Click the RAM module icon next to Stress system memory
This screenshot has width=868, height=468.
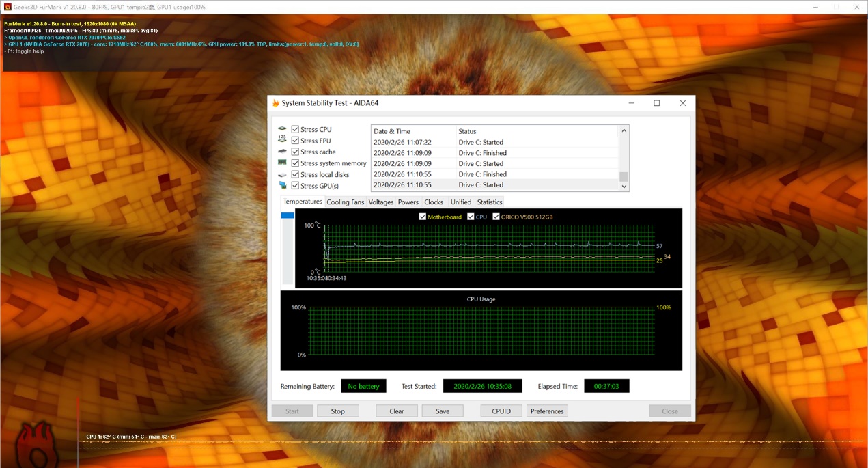pyautogui.click(x=283, y=163)
